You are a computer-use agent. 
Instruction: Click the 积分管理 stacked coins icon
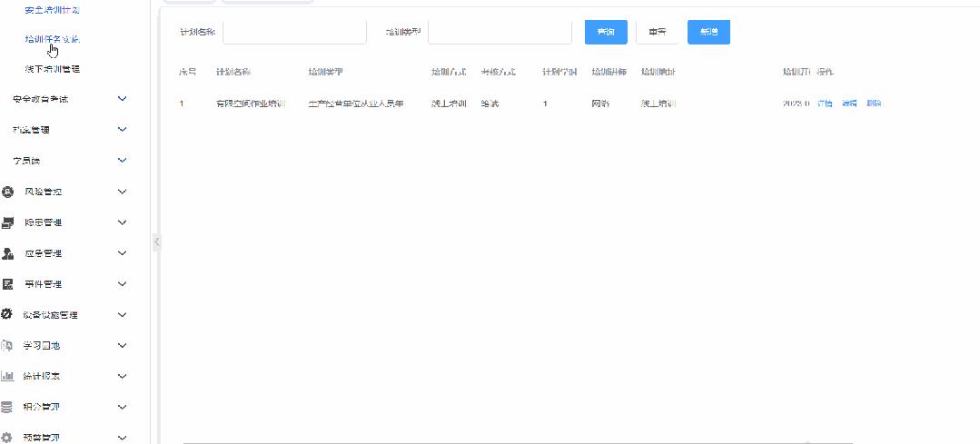(x=7, y=407)
